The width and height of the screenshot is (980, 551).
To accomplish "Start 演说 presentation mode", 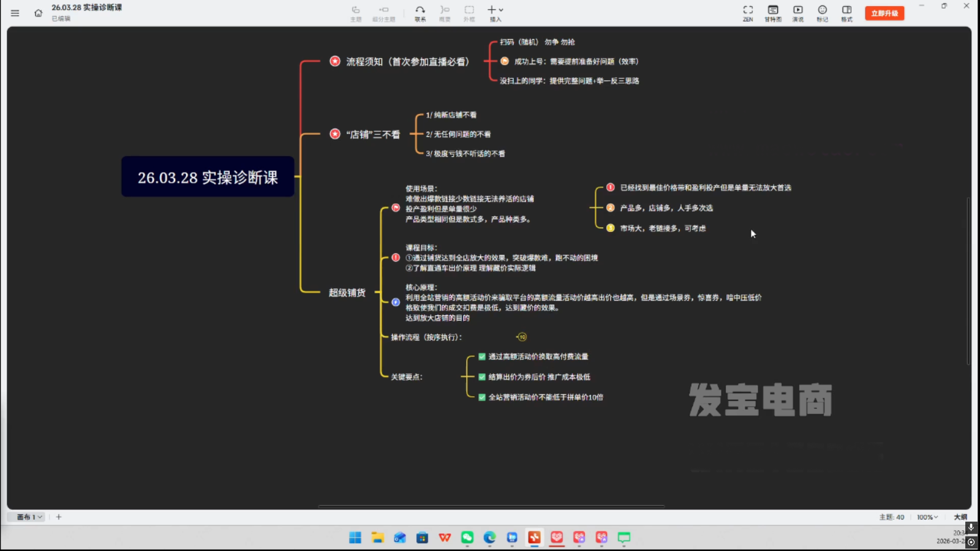I will [x=798, y=13].
